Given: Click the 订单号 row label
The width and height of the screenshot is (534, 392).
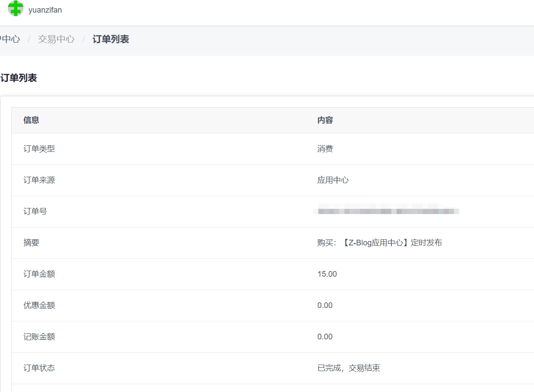Looking at the screenshot, I should point(35,211).
